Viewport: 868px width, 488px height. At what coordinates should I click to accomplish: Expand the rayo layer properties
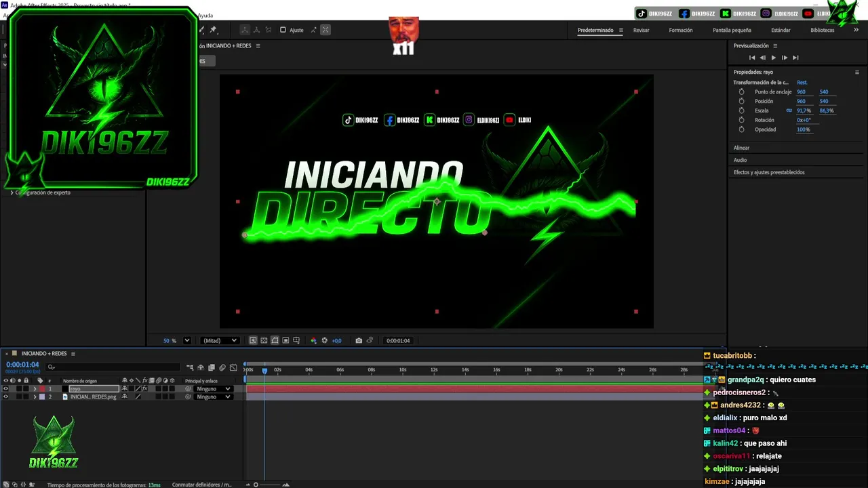coord(35,388)
